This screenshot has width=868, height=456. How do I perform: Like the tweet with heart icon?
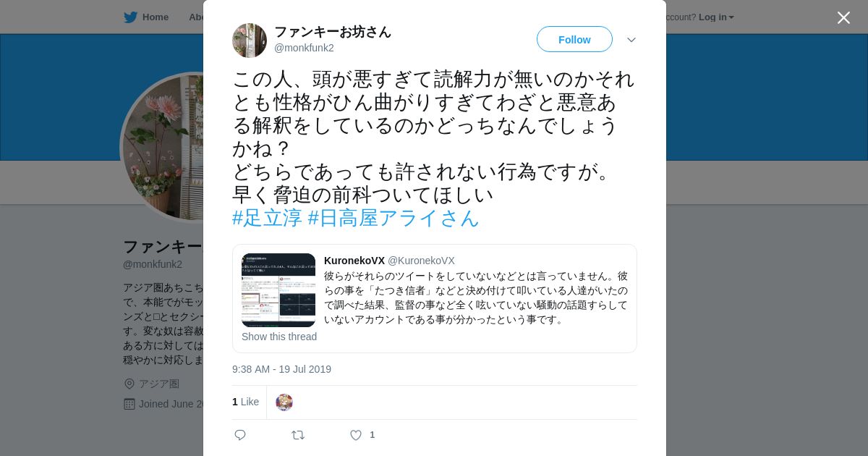356,435
